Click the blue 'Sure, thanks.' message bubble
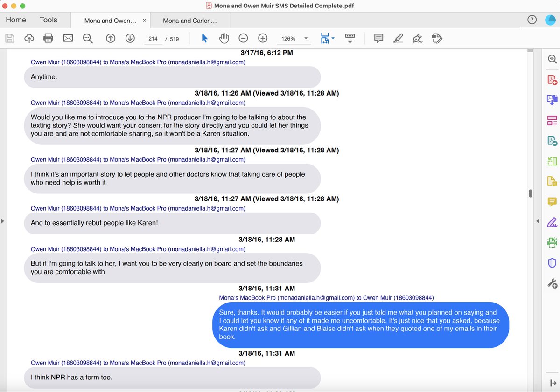The image size is (560, 392). tap(360, 324)
